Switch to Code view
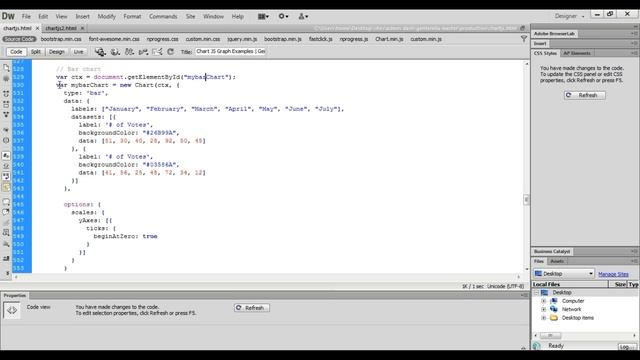This screenshot has height=360, width=640. [16, 52]
